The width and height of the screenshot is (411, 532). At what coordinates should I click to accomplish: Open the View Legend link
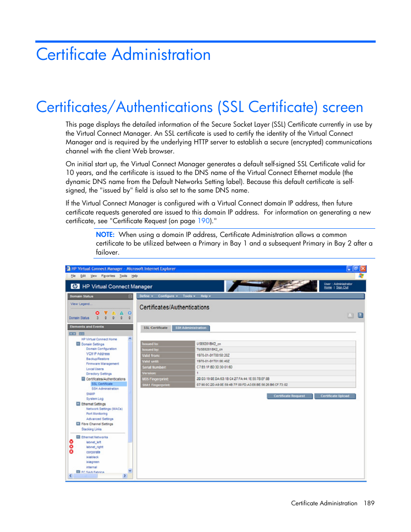pos(81,304)
